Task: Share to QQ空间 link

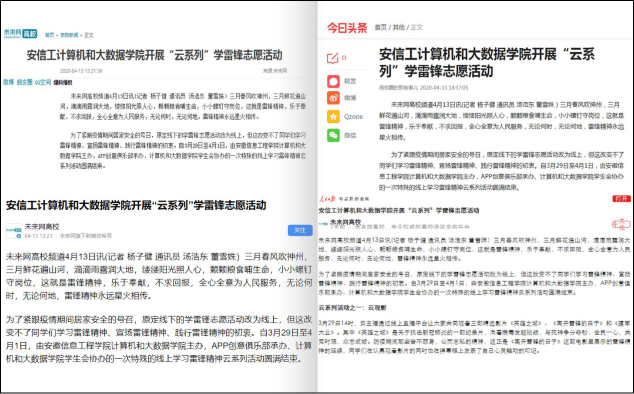Action: click(43, 82)
